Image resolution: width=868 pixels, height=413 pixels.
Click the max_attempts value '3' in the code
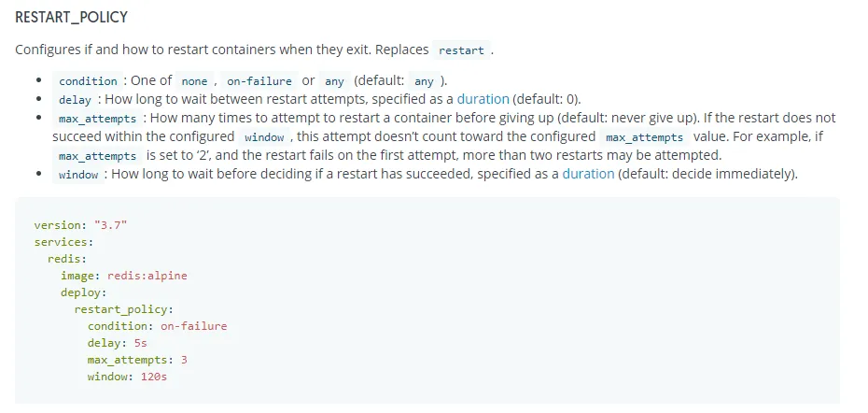click(x=185, y=360)
